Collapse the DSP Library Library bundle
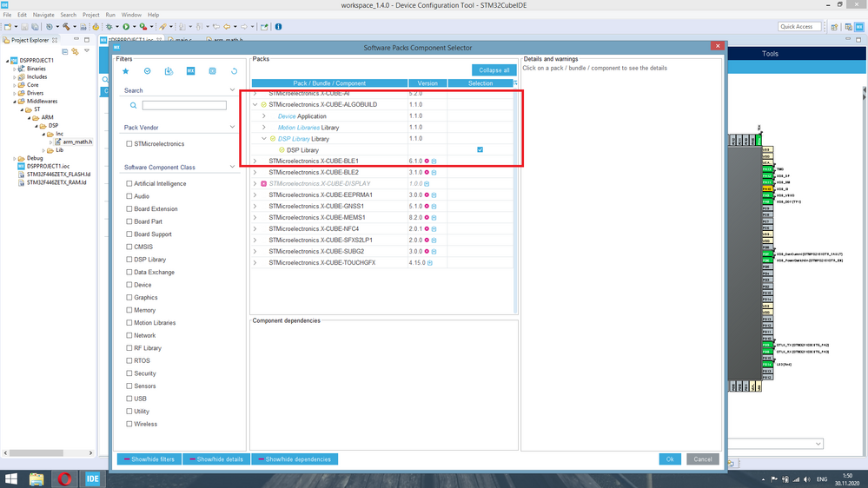The height and width of the screenshot is (488, 868). (x=264, y=139)
